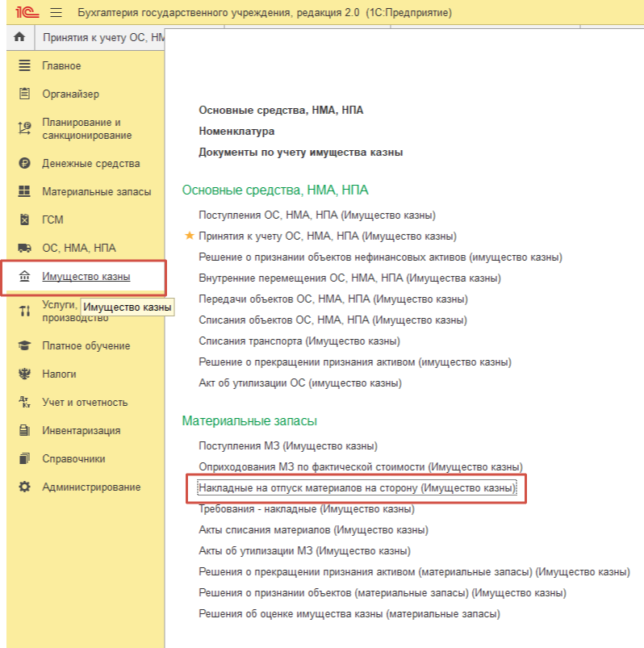
Task: Click the Справочники books icon
Action: coord(24,458)
